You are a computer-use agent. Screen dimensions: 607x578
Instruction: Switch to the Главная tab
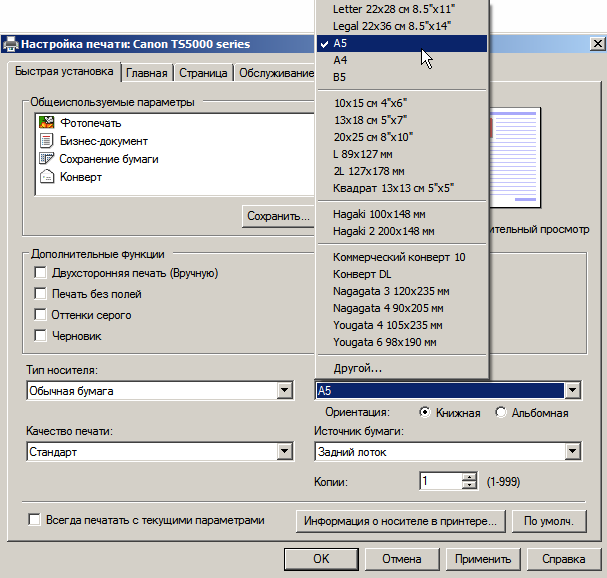147,73
